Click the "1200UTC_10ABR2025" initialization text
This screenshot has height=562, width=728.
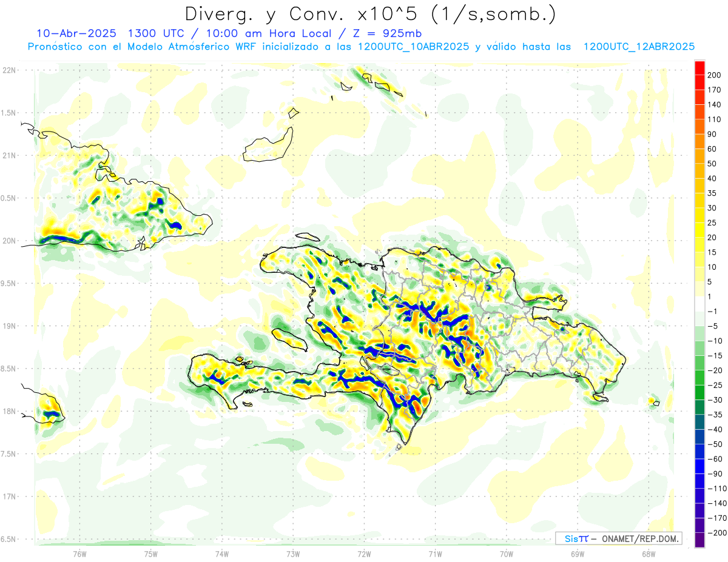tap(413, 47)
